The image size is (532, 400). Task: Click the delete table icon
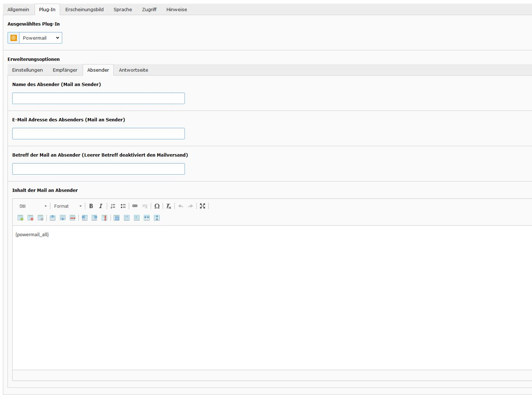(31, 218)
